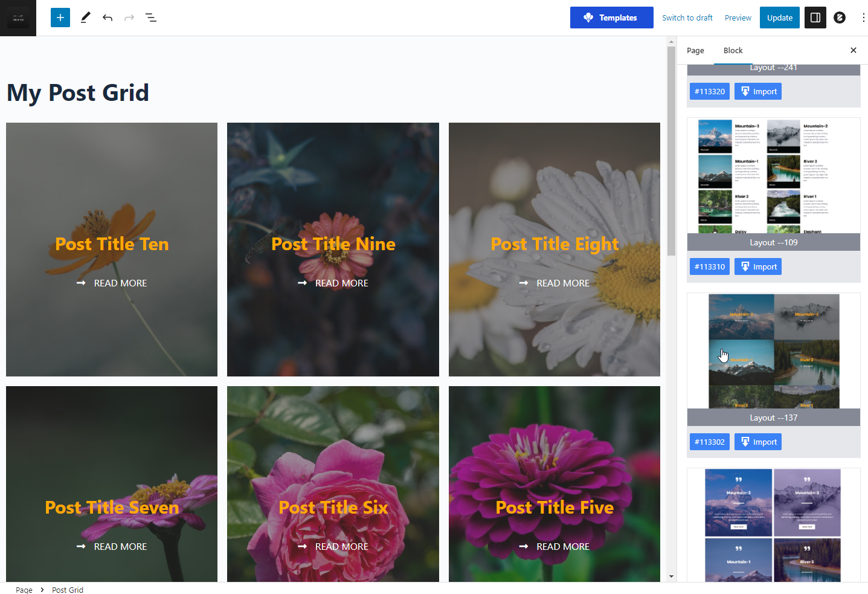Screen dimensions: 868x594
Task: Click the arrow icon beside Post Title Seven's Read More
Action: pyautogui.click(x=81, y=546)
